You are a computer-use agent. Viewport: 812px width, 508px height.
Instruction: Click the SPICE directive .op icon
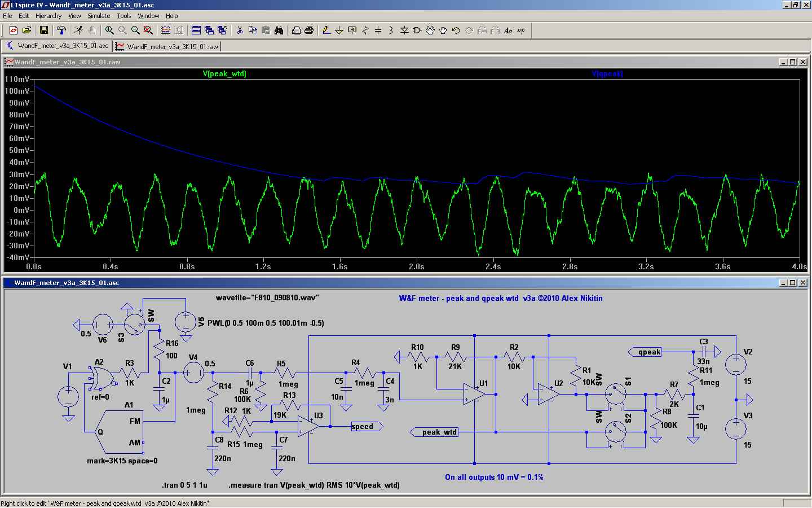click(521, 30)
